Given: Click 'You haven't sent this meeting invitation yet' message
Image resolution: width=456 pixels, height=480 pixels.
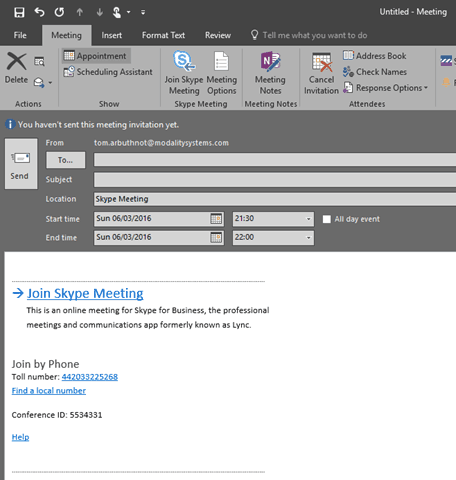Looking at the screenshot, I should pyautogui.click(x=98, y=125).
